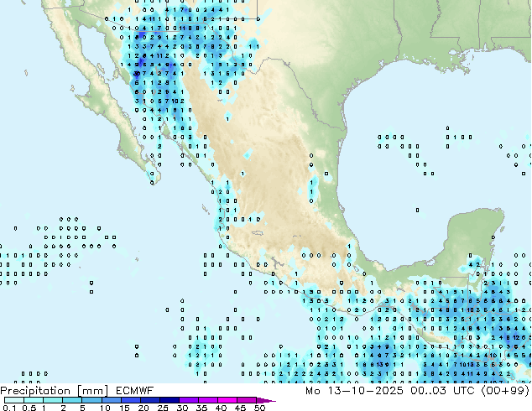Screen dimensions: 532x411
Task: Select the 5–10 mm legend color swatch
Action: (x=91, y=400)
